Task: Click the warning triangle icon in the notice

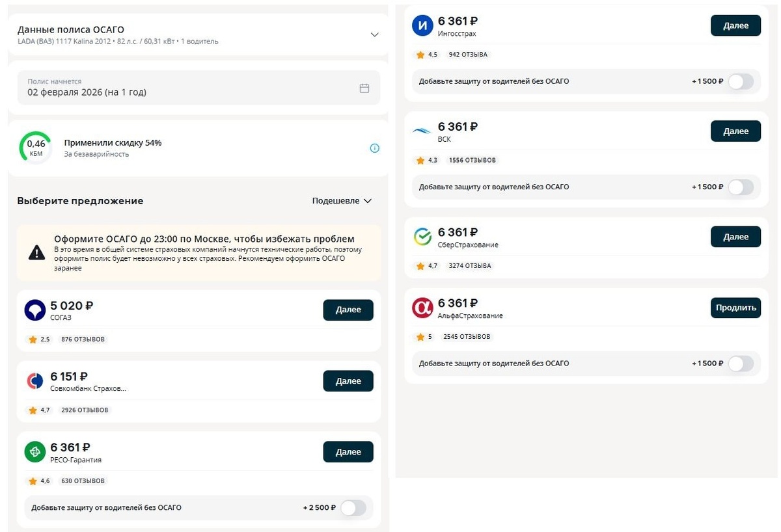Action: coord(37,252)
